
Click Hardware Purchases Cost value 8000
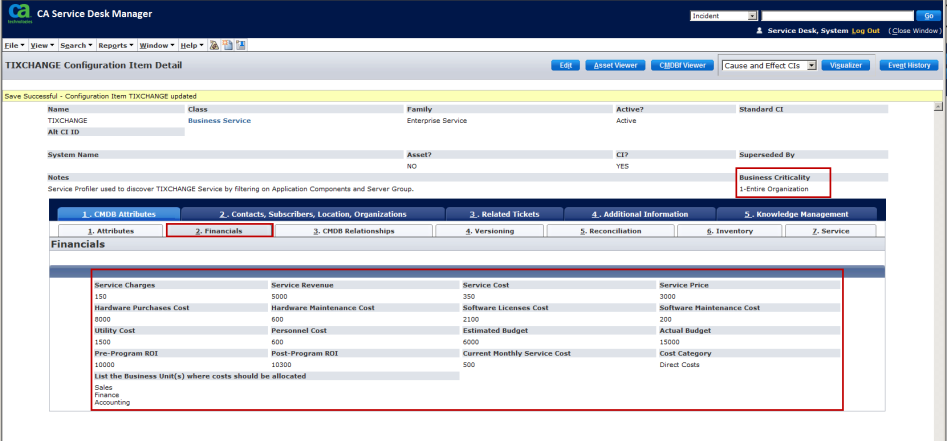[102, 319]
